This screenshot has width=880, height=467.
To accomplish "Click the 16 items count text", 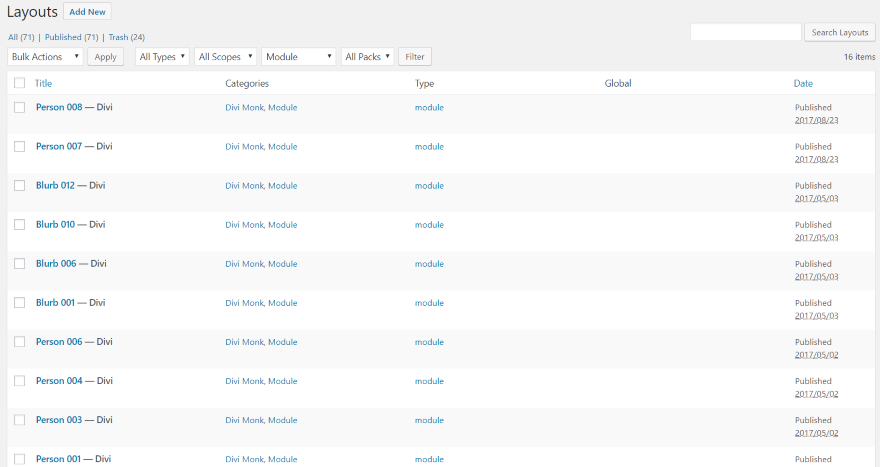I will (859, 57).
